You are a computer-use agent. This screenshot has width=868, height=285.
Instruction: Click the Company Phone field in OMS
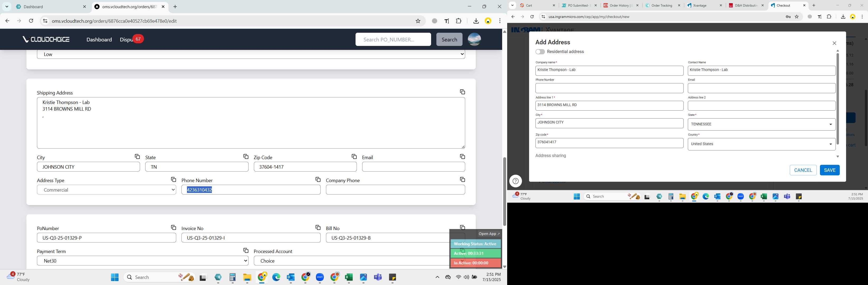395,190
